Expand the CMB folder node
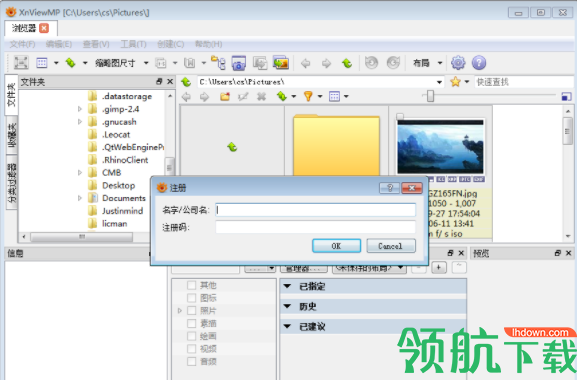 tap(80, 173)
